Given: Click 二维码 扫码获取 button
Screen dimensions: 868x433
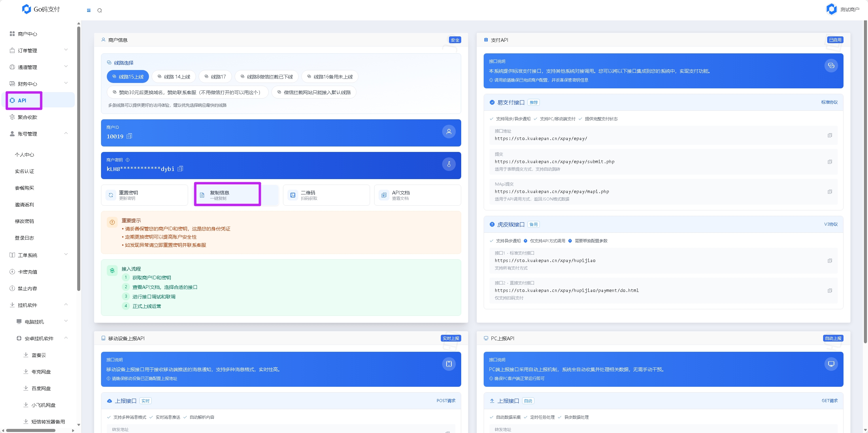Looking at the screenshot, I should [327, 195].
